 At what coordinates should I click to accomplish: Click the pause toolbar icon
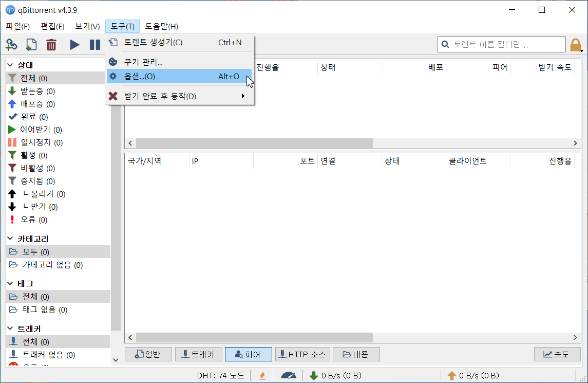(95, 45)
